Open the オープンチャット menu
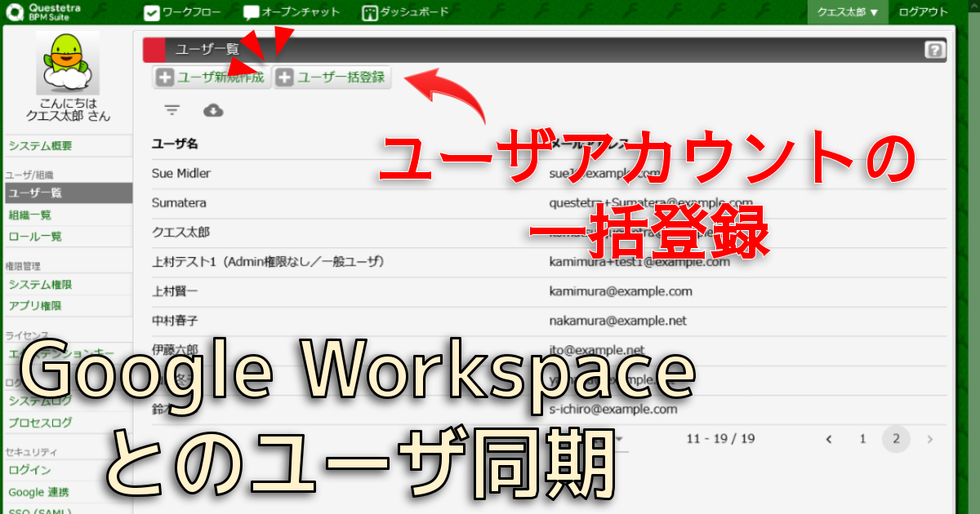980x514 pixels. click(x=288, y=12)
